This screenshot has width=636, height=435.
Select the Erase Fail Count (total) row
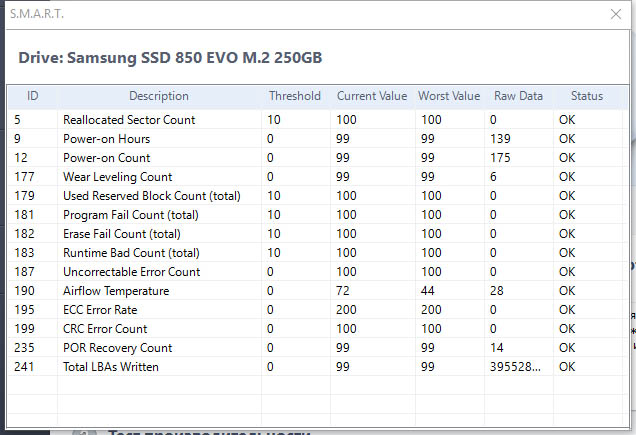(x=316, y=234)
